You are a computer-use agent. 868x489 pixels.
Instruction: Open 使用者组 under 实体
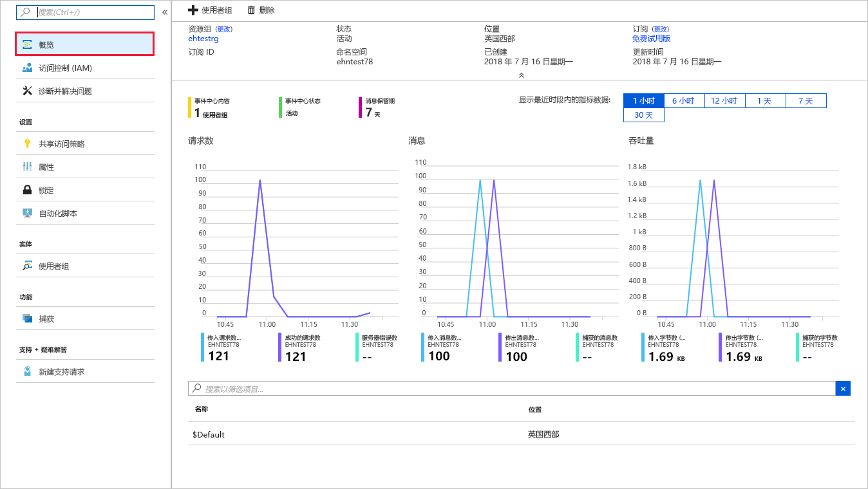(x=85, y=266)
